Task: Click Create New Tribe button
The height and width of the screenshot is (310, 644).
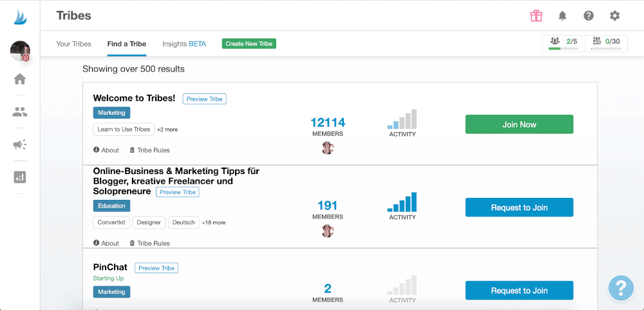Action: (x=249, y=44)
